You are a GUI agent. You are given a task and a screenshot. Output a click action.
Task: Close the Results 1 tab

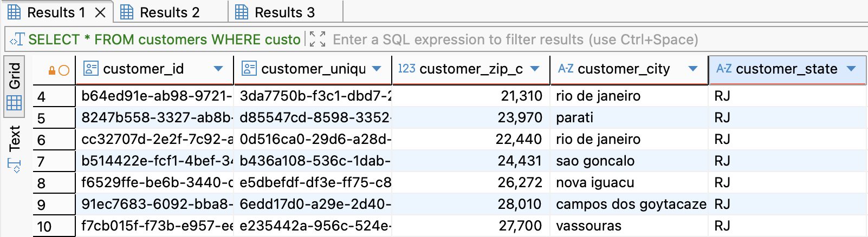[100, 12]
